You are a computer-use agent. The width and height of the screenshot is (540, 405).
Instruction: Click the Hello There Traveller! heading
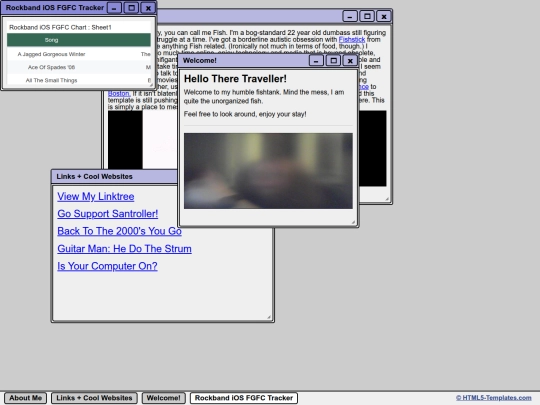pyautogui.click(x=235, y=79)
